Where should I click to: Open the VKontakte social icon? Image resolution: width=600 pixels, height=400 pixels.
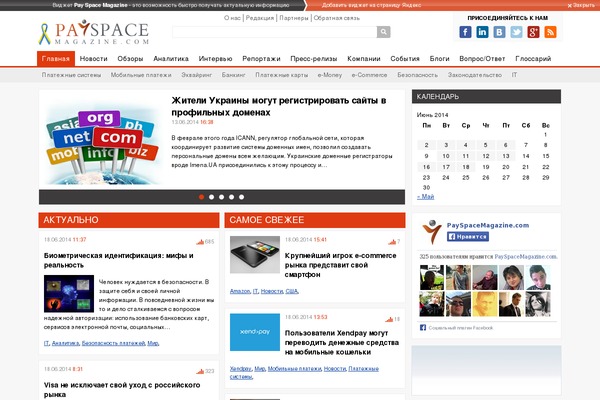click(499, 32)
